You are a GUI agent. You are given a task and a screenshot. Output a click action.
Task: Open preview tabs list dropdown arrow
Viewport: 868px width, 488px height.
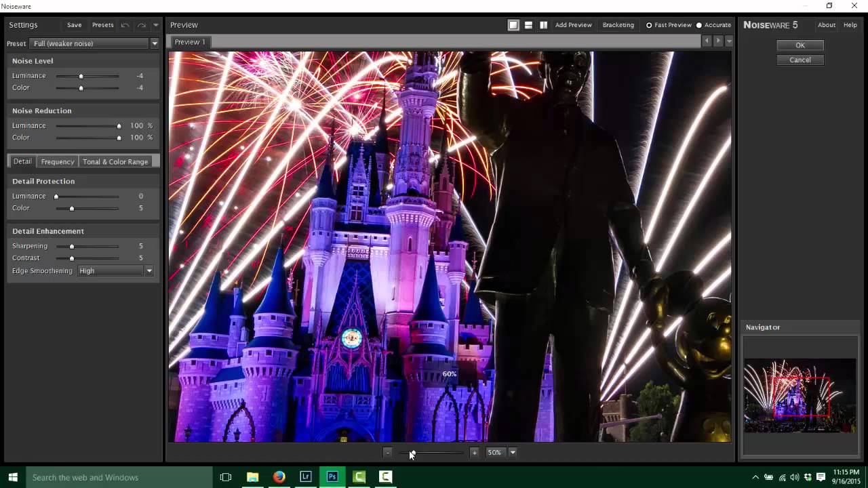click(x=729, y=41)
